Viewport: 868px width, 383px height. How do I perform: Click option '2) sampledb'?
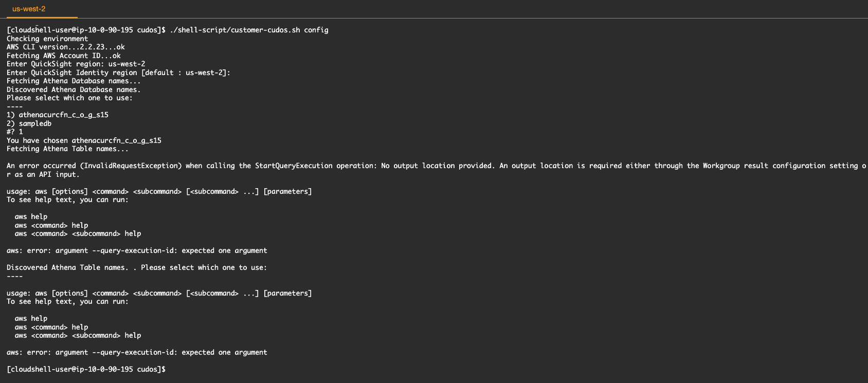29,123
